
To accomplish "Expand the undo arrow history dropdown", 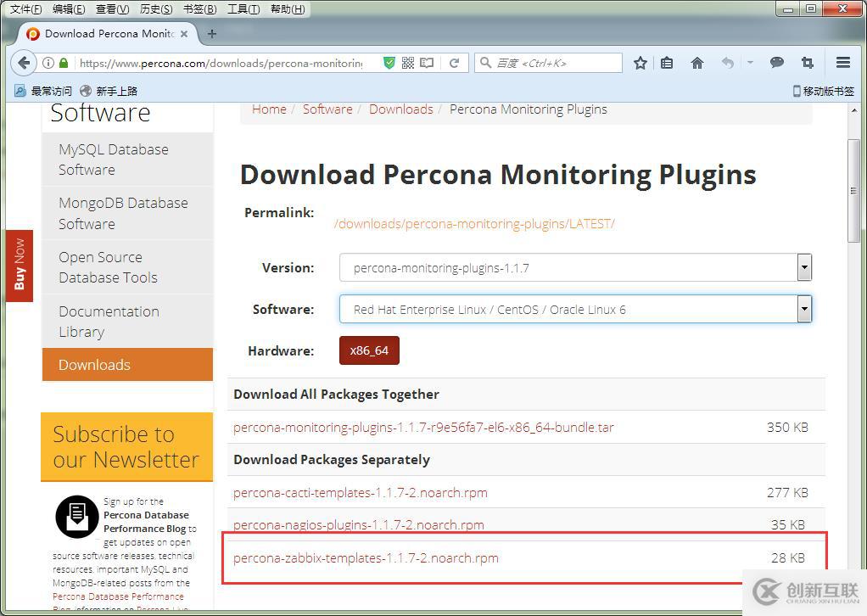I will point(750,62).
